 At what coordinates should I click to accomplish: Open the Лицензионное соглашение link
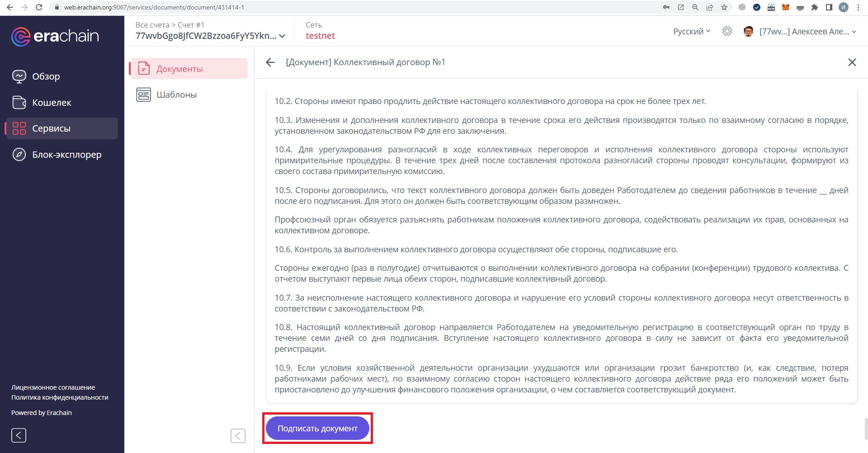53,387
